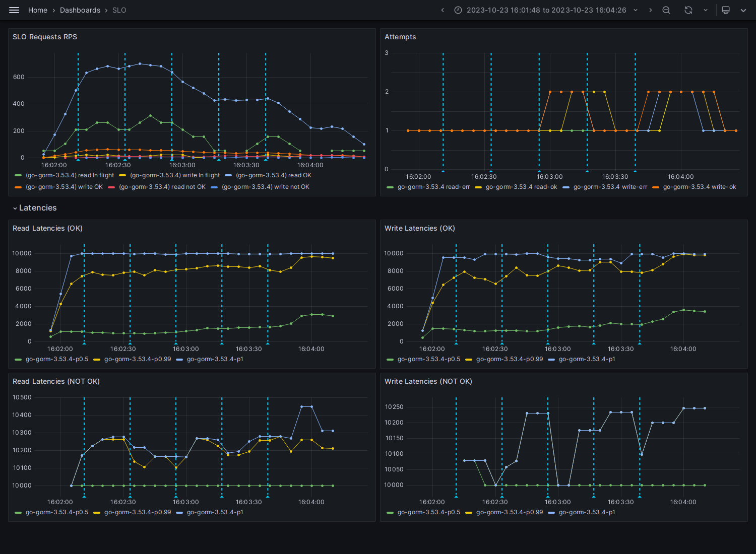Open SLO Requests RPS panel title
756x554 pixels.
point(45,37)
